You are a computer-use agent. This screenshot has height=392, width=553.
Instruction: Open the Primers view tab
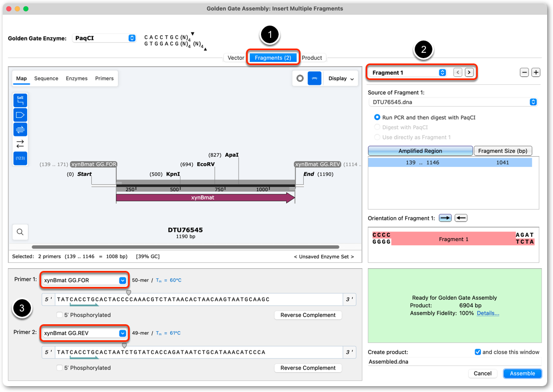click(105, 78)
